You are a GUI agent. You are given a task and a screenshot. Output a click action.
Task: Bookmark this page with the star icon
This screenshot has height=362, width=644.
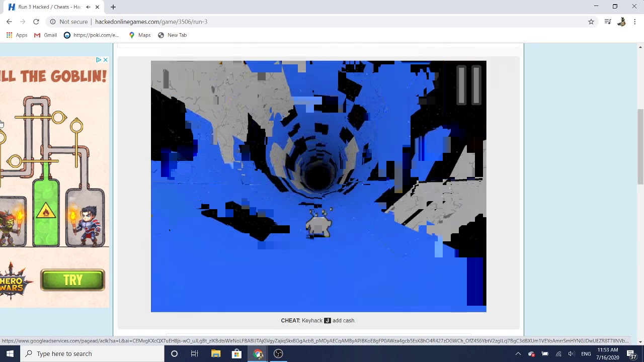591,22
